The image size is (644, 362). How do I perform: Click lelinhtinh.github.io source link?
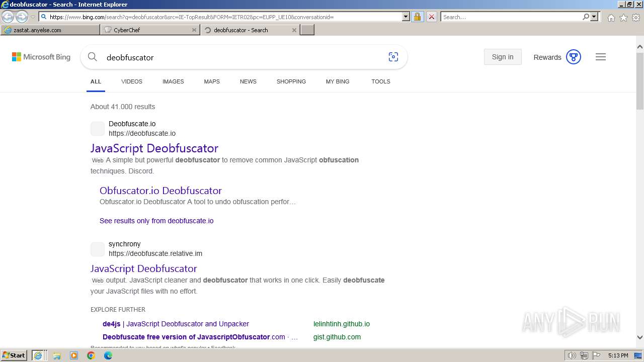coord(342,324)
